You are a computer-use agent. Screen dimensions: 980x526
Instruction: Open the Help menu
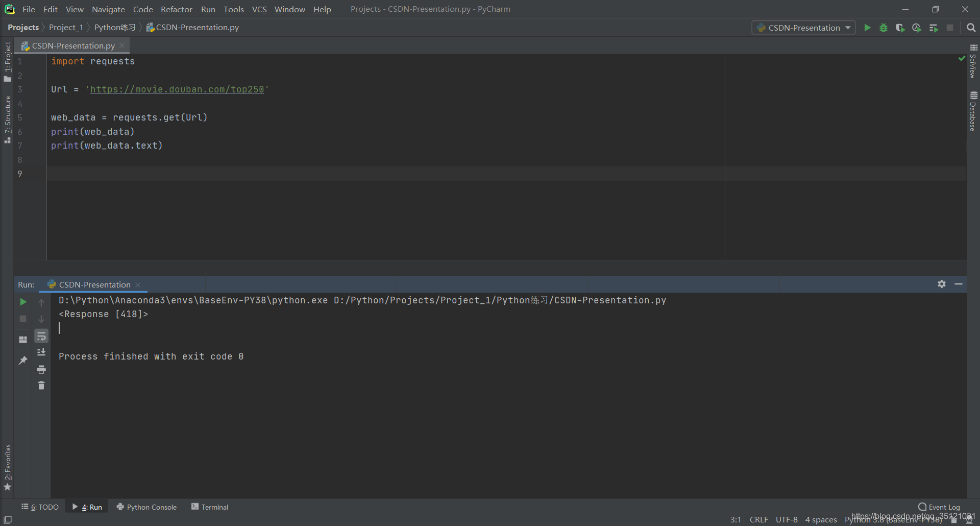(322, 9)
